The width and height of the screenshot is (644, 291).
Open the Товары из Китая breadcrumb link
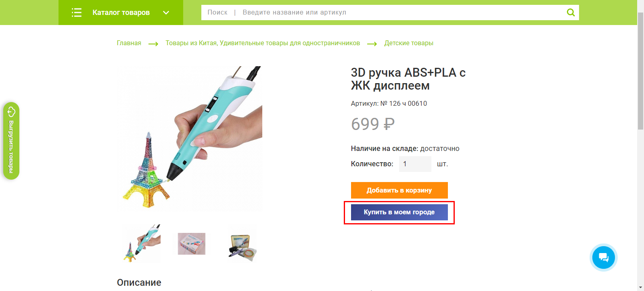point(263,43)
